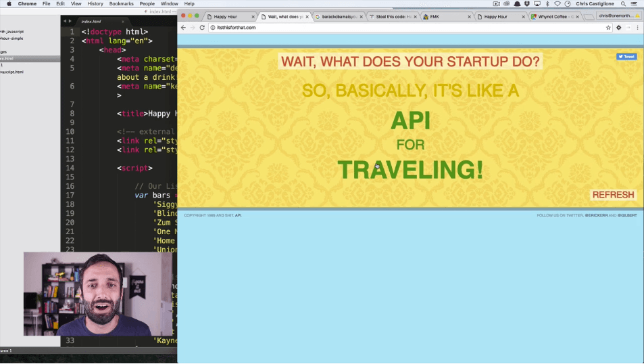Select the highlighted .html file in editor sidebar

pyautogui.click(x=30, y=58)
